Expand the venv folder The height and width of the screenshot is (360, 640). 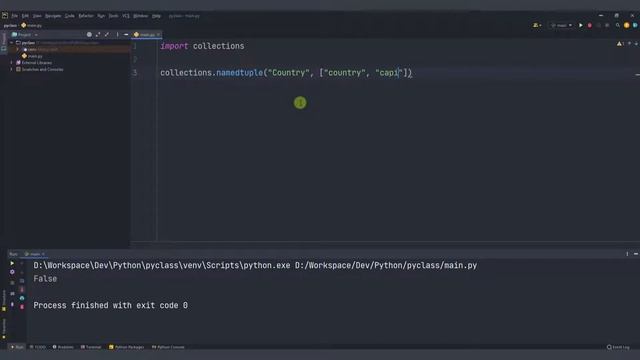18,49
